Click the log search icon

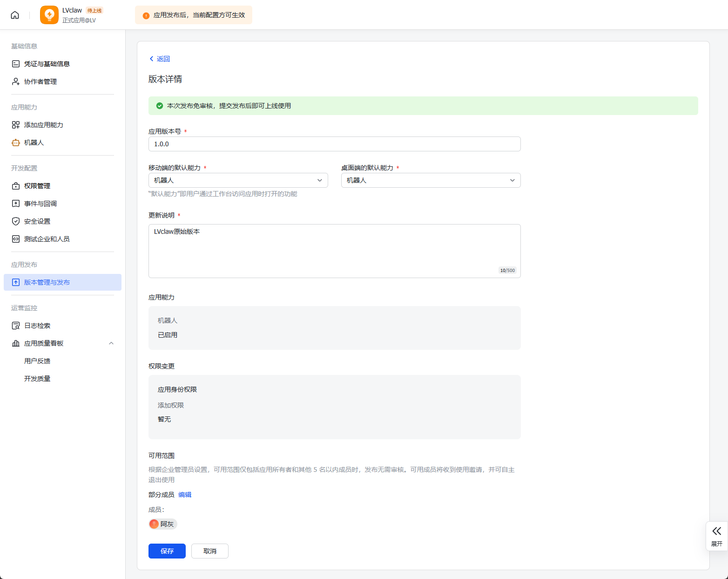16,326
